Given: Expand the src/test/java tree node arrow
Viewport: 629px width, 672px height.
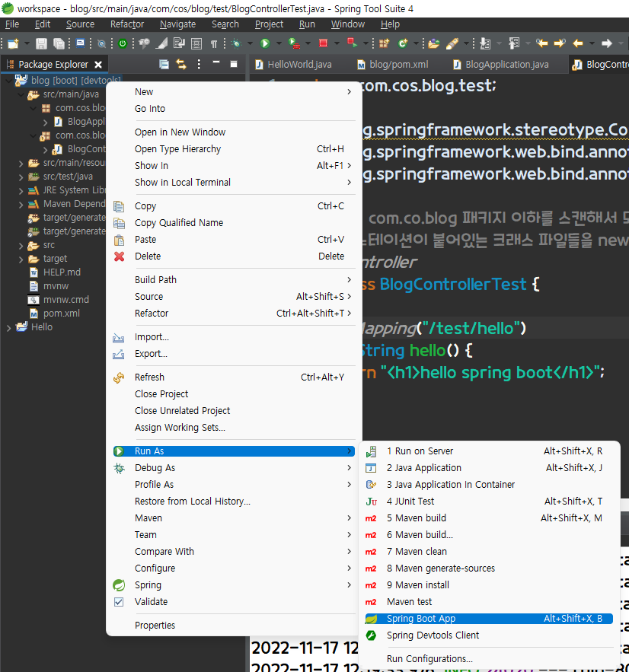Looking at the screenshot, I should click(21, 177).
